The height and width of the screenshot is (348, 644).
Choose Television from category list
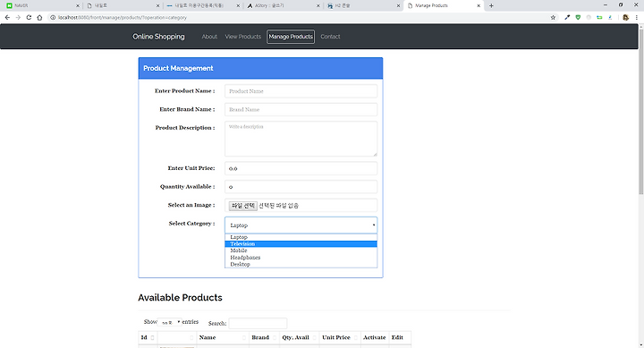point(301,244)
